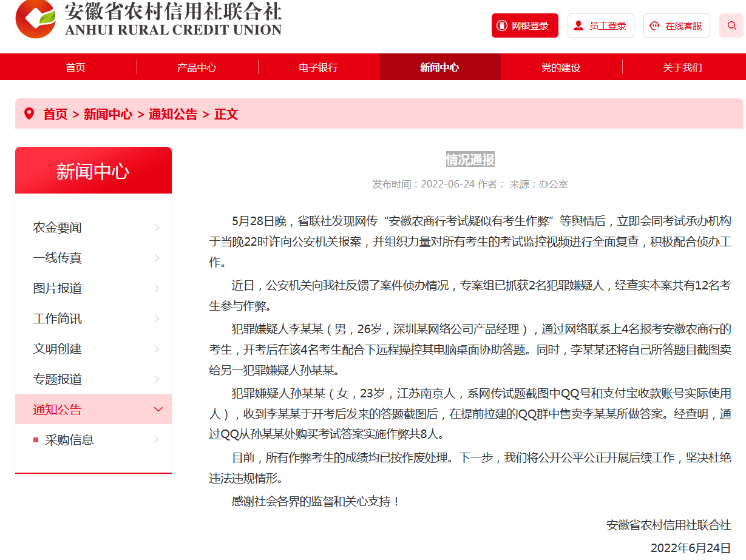
Task: Click the chevron beside 图片报道
Action: point(157,288)
